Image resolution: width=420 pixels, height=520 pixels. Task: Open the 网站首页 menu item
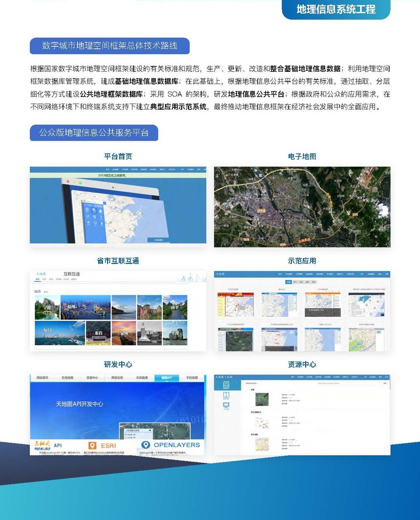click(42, 377)
